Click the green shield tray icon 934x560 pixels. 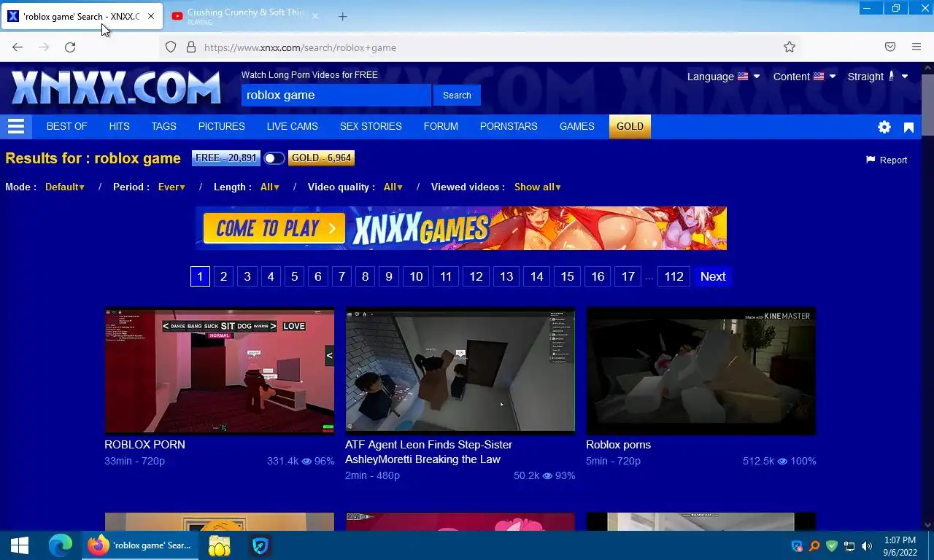coord(832,546)
